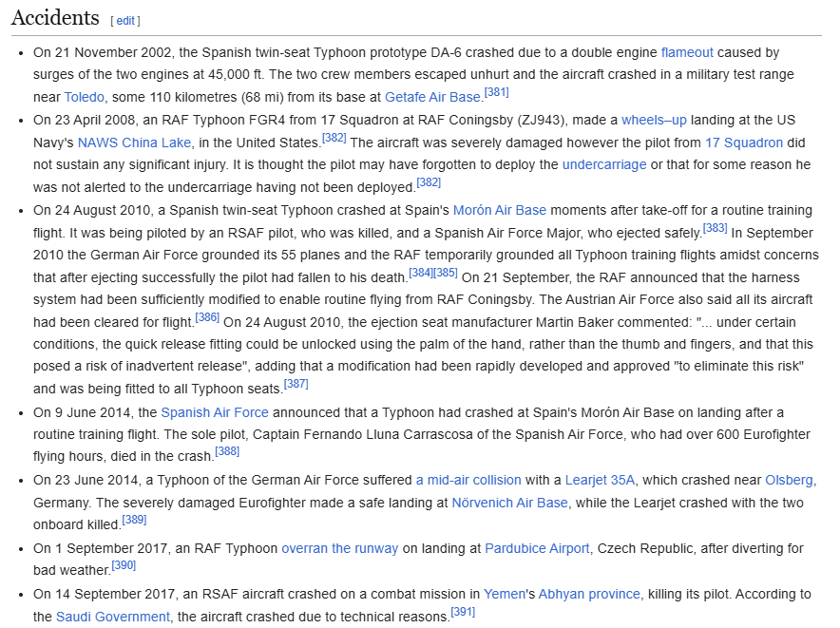Click the name 'Captain Fernando Lluna Carrascosa'

pyautogui.click(x=363, y=434)
